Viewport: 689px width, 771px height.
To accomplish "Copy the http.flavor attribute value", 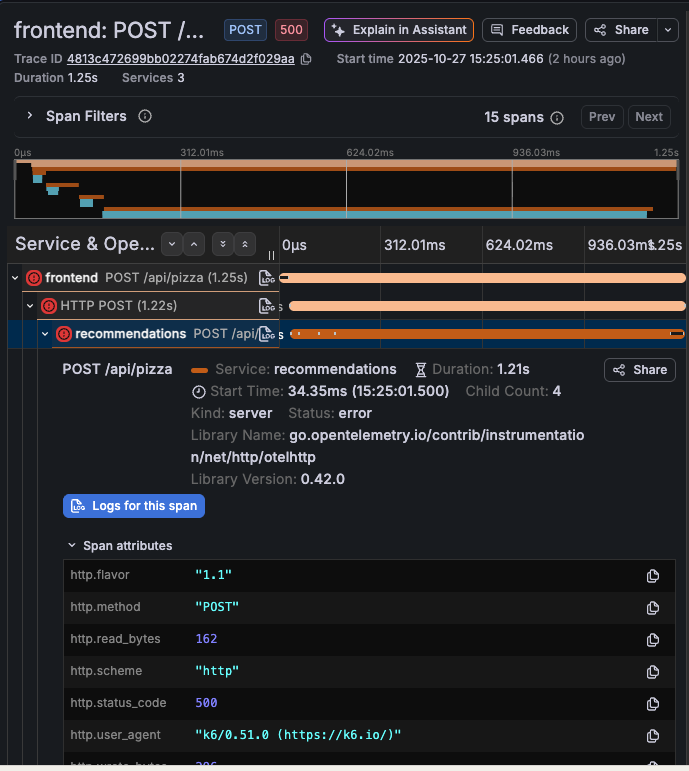I will (653, 575).
